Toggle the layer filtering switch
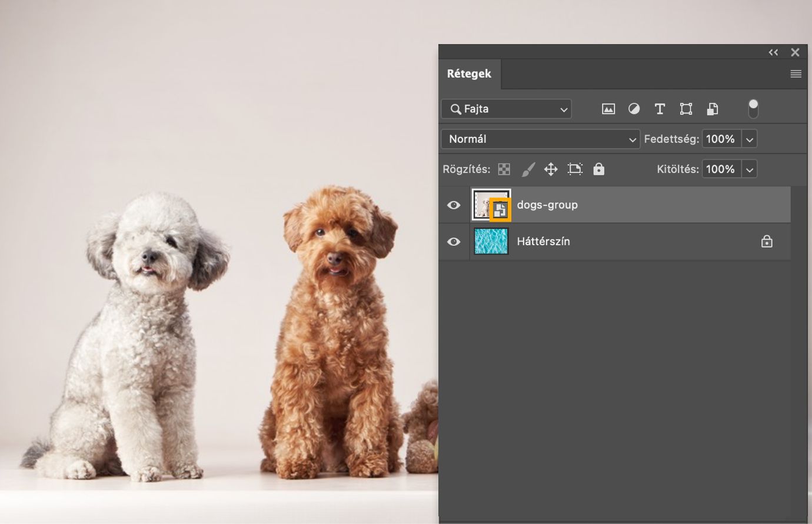 click(753, 109)
